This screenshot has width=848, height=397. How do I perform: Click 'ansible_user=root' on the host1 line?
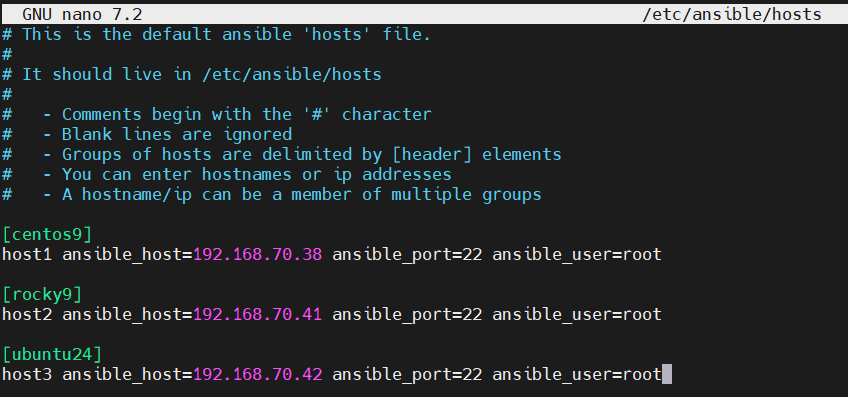pos(577,255)
